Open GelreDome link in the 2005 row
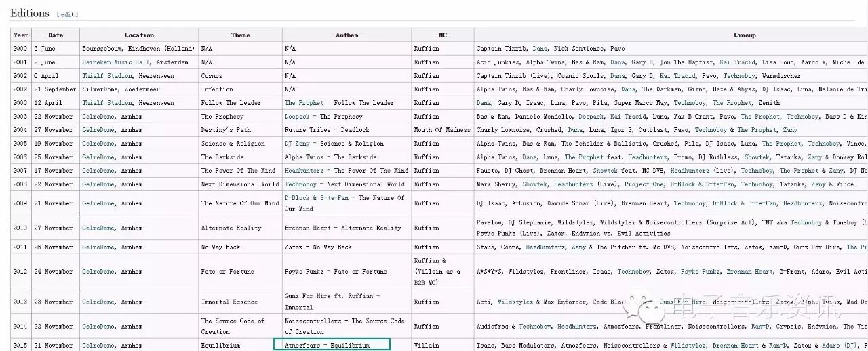This screenshot has width=868, height=351. pyautogui.click(x=98, y=144)
